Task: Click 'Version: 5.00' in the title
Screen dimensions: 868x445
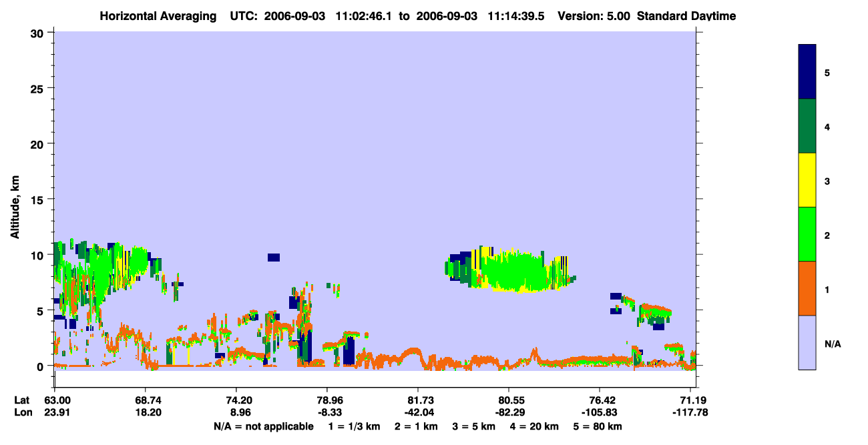Action: point(595,15)
